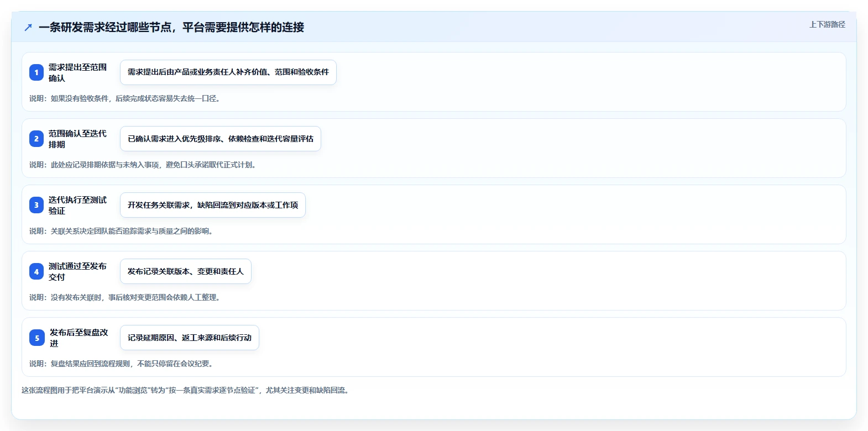Click the box 开发任务关联需求，缺陷回流
868x431 pixels.
pos(213,205)
